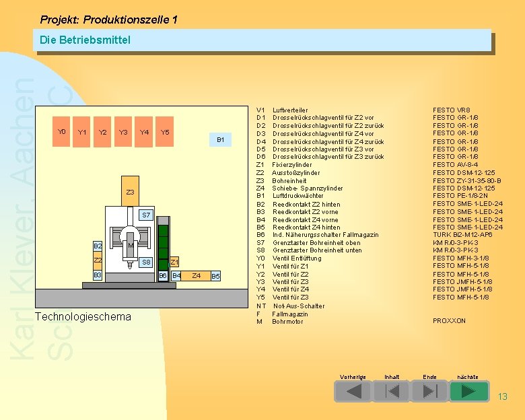Image resolution: width=525 pixels, height=420 pixels.
Task: Go to the previous slide (Vorherige)
Action: pos(353,391)
